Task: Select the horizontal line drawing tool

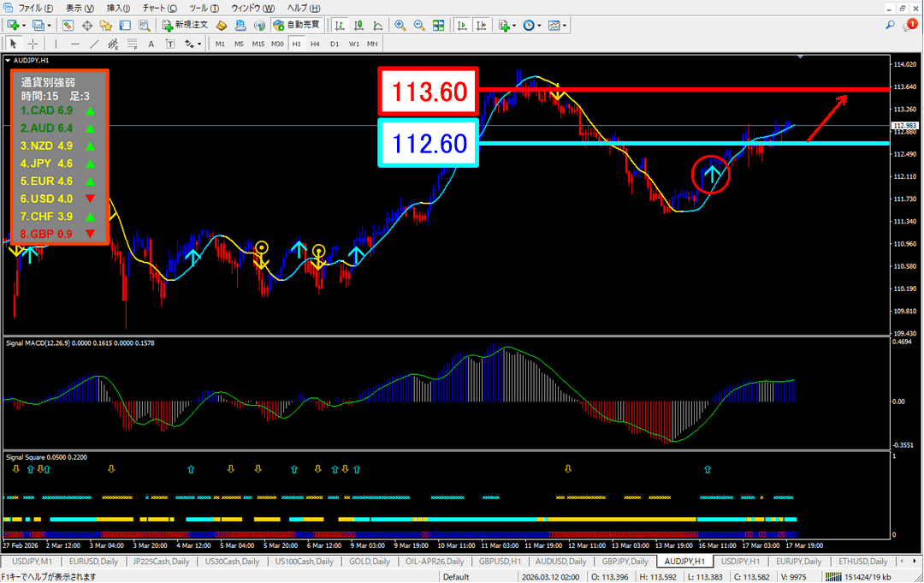Action: point(75,44)
